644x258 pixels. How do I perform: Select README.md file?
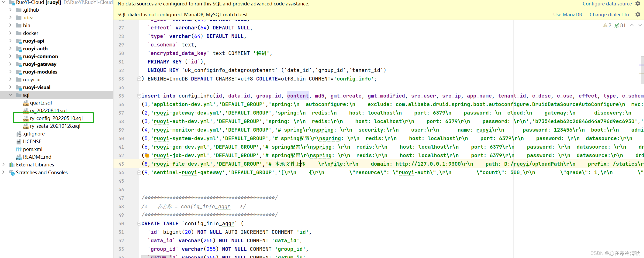pos(37,157)
